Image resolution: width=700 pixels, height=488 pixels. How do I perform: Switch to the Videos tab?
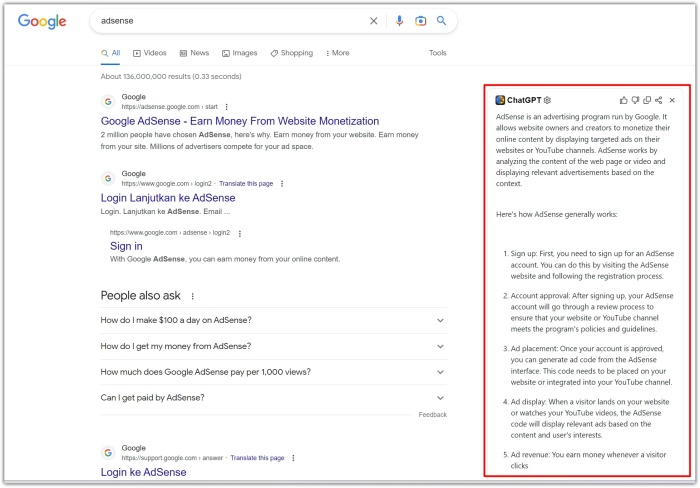click(x=150, y=53)
